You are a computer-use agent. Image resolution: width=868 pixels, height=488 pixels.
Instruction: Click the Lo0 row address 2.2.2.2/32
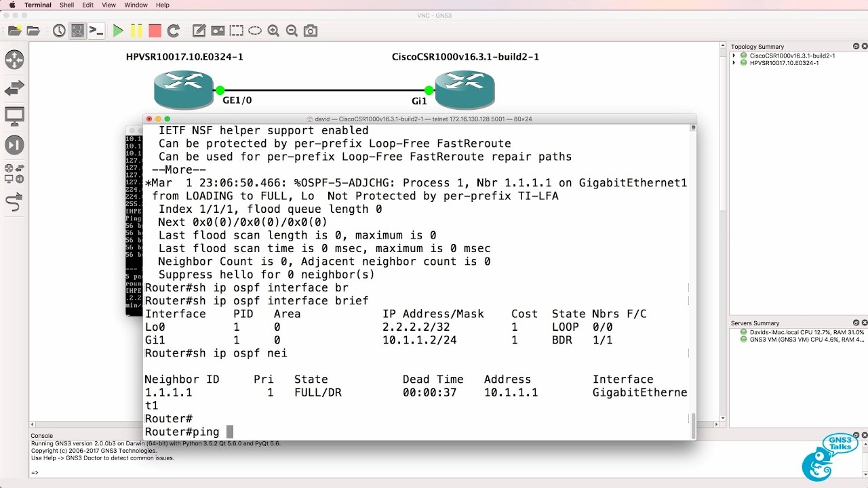tap(416, 327)
